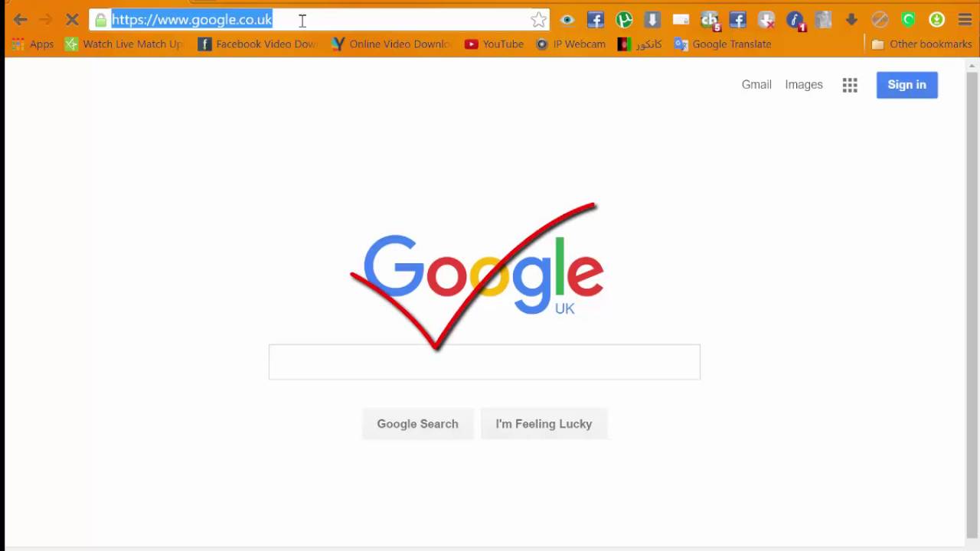Go back using the back arrow
This screenshot has height=551, width=980.
[x=21, y=20]
